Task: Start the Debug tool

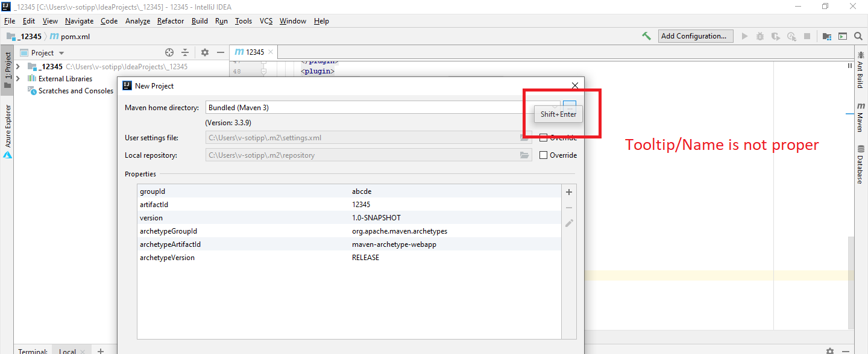Action: click(x=760, y=36)
